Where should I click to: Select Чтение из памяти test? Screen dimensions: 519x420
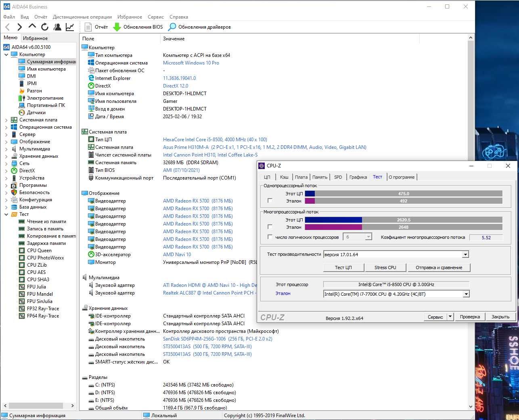click(46, 221)
